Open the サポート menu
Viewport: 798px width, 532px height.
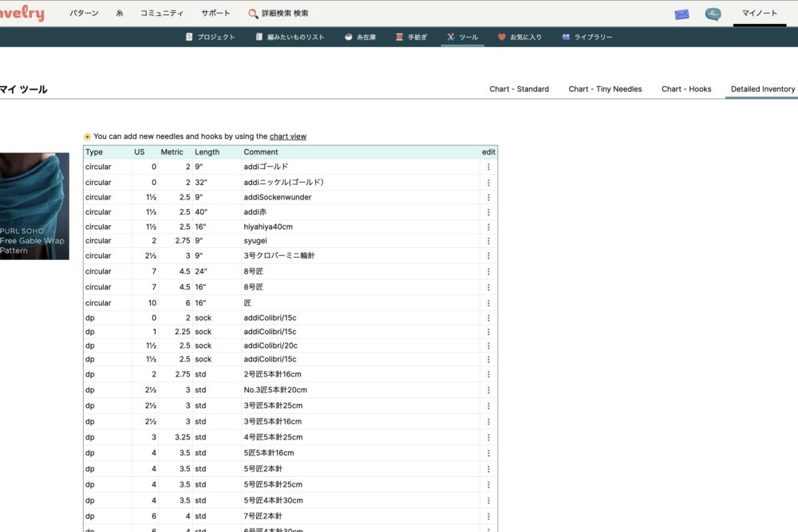pyautogui.click(x=215, y=14)
